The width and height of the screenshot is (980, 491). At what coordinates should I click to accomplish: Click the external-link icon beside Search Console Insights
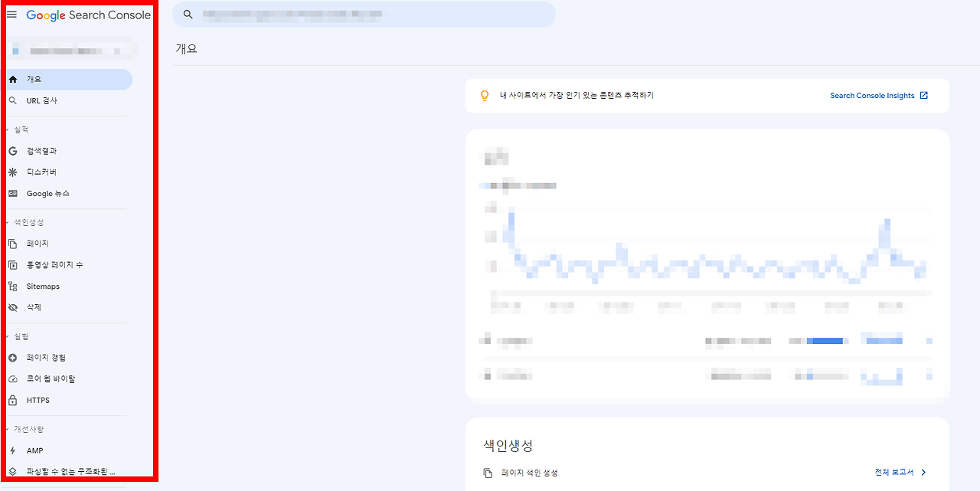(x=924, y=96)
